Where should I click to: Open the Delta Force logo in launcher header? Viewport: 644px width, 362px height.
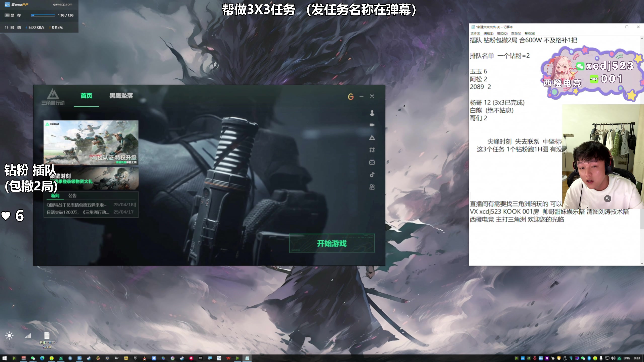coord(53,96)
